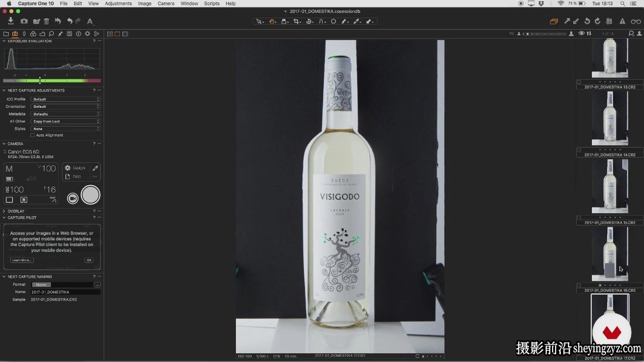Select the Exposure histogram tool tab

[42, 34]
